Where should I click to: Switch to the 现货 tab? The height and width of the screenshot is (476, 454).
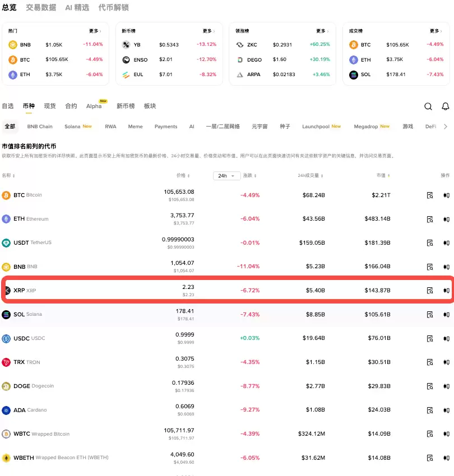[50, 106]
